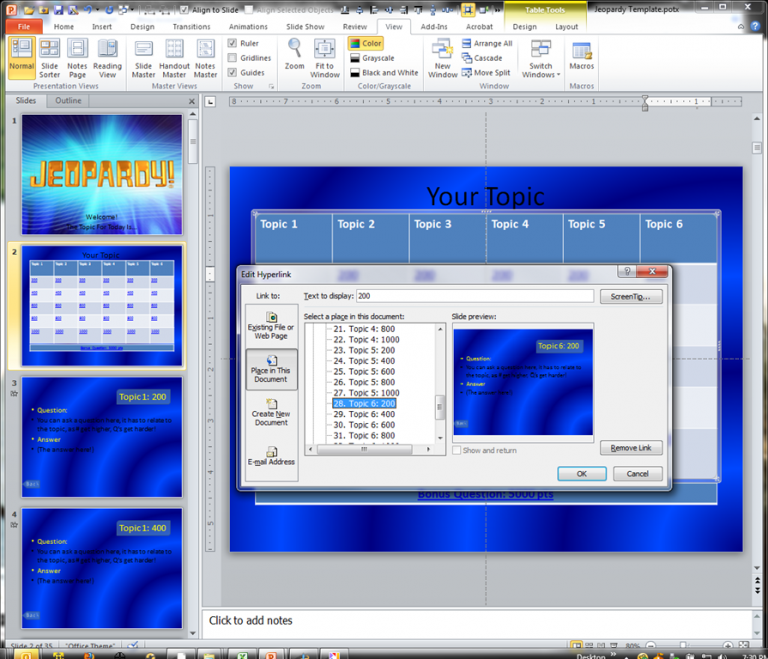Viewport: 768px width, 659px height.
Task: Switch to Normal presentation view
Action: tap(22, 58)
